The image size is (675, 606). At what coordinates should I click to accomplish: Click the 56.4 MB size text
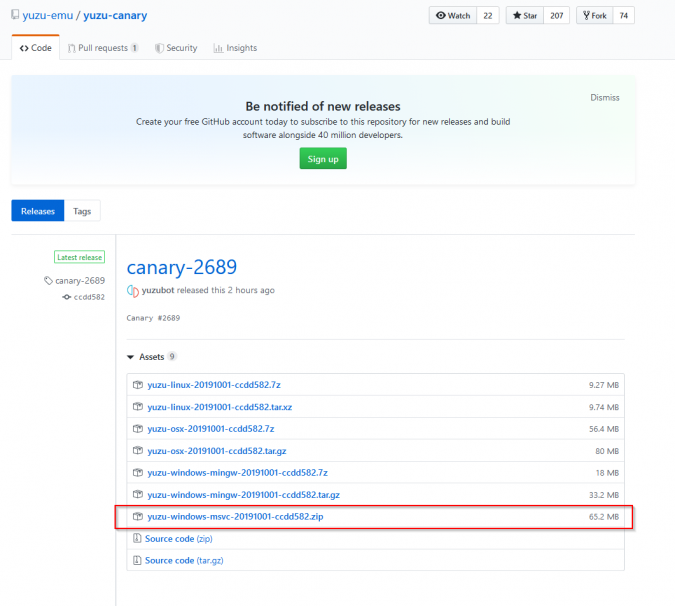click(604, 429)
